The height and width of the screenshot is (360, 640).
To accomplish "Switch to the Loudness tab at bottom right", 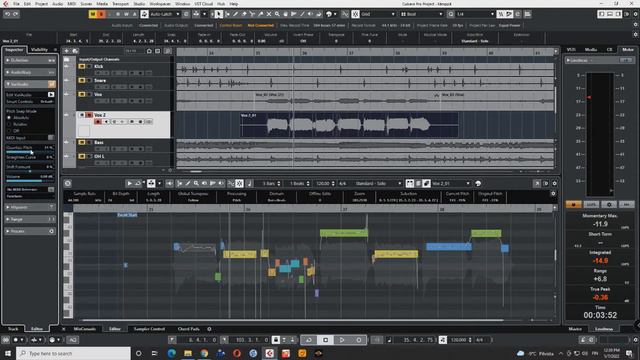I will pyautogui.click(x=604, y=329).
